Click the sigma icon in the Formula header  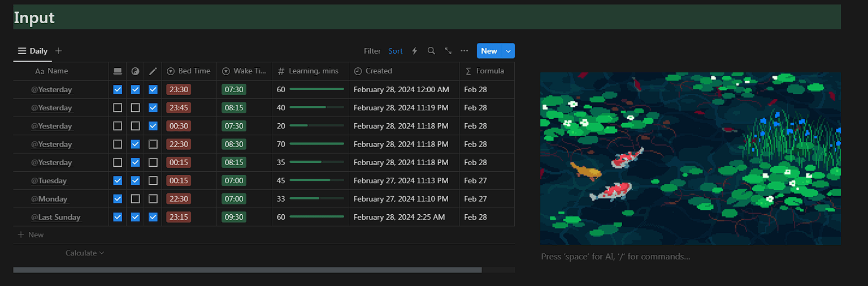tap(468, 71)
